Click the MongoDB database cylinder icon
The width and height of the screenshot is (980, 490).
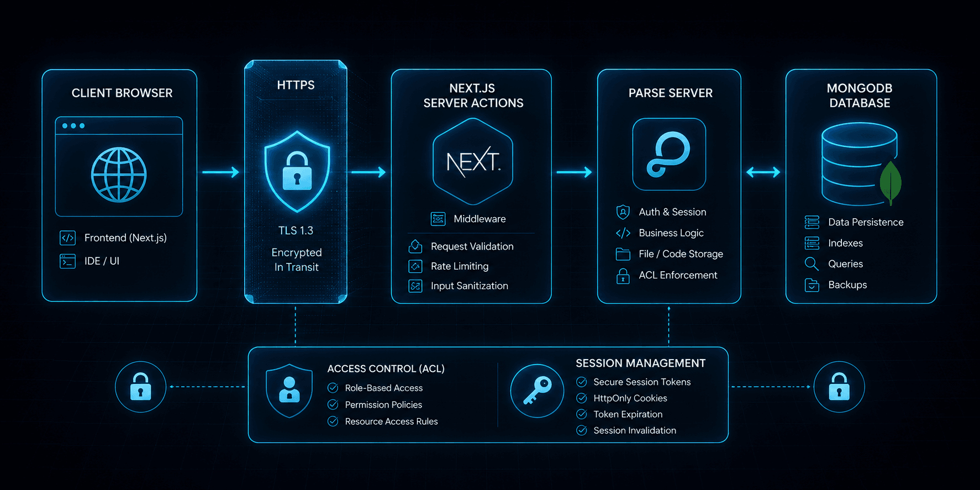point(859,164)
